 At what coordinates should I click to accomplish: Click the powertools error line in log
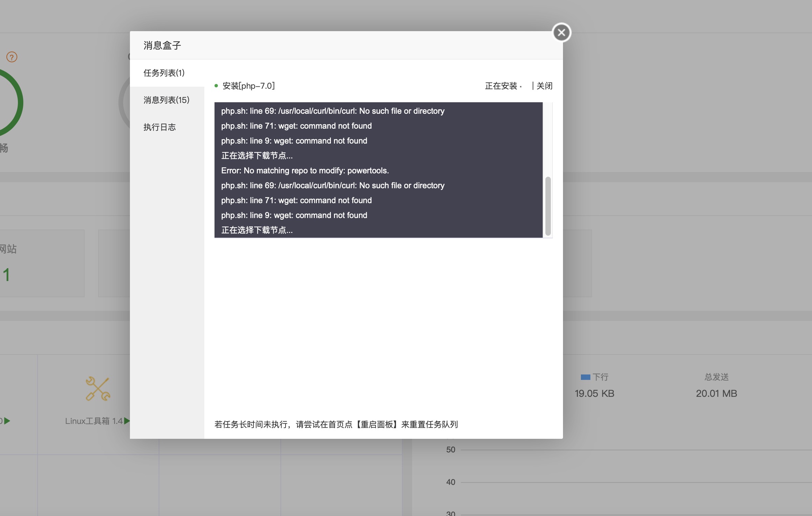click(305, 171)
